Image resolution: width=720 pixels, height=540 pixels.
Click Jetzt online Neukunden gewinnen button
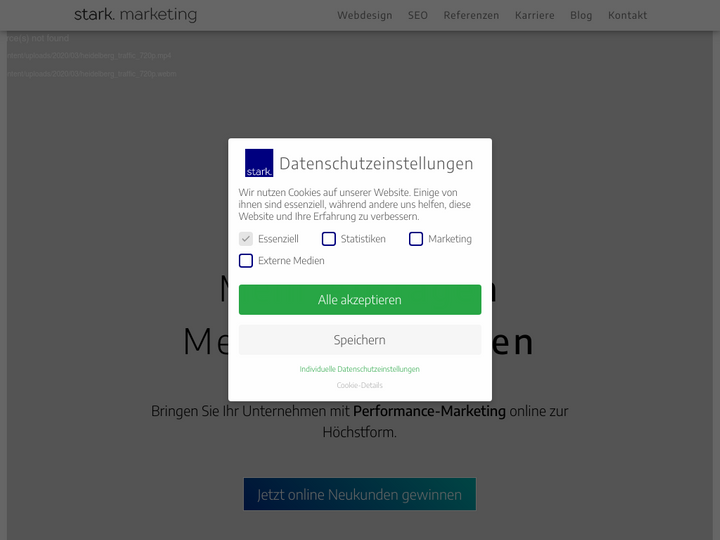(x=359, y=495)
